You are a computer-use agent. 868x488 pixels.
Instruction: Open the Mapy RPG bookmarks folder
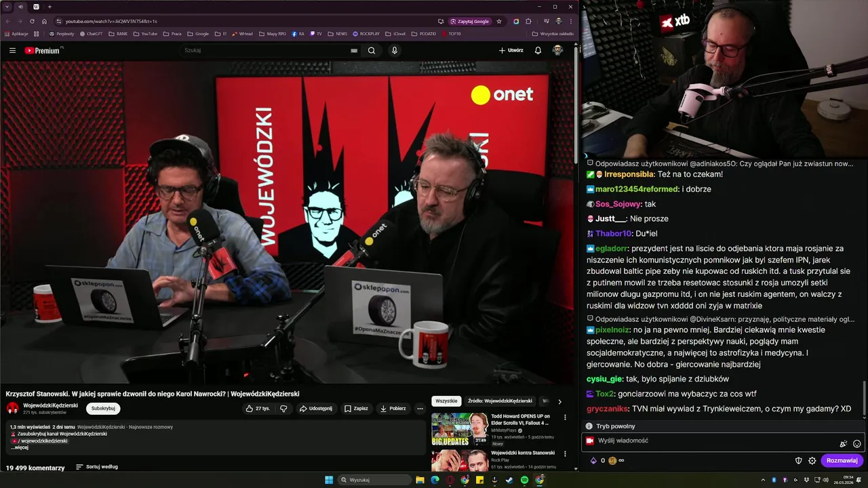coord(272,34)
